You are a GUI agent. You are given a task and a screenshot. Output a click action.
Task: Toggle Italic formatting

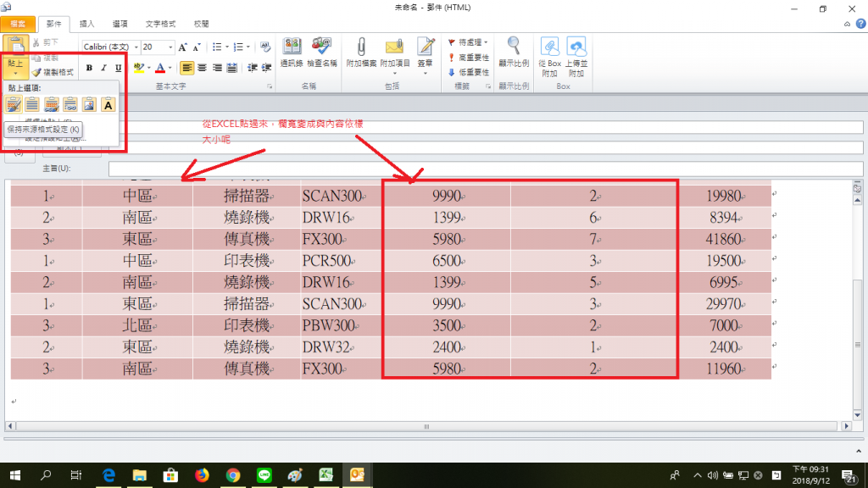(103, 68)
